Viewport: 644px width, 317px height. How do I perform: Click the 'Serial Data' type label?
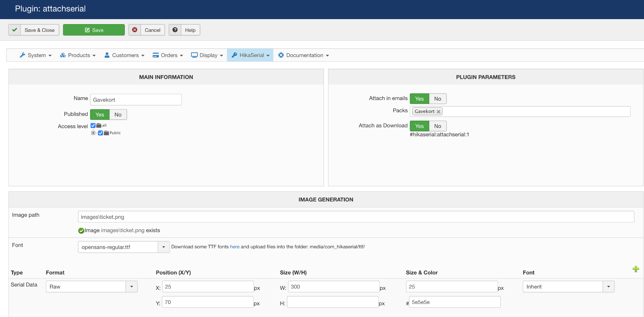[24, 285]
